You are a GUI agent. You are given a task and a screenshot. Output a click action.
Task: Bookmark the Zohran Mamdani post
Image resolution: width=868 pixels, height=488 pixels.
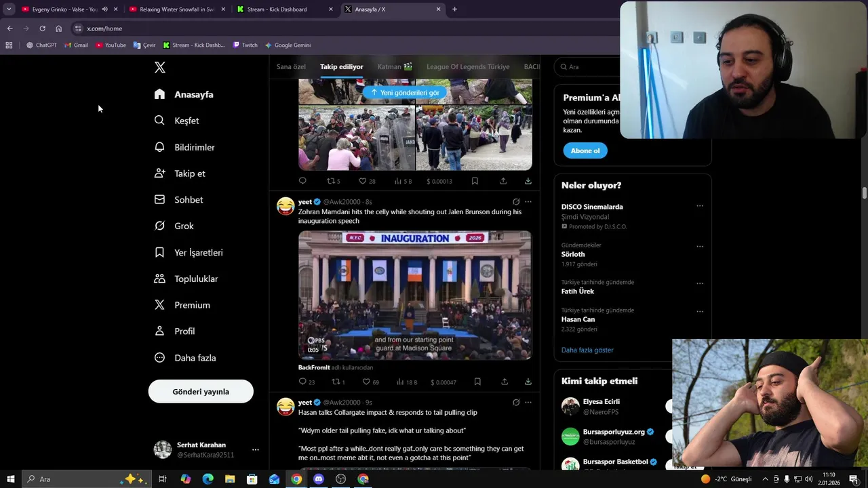point(477,382)
